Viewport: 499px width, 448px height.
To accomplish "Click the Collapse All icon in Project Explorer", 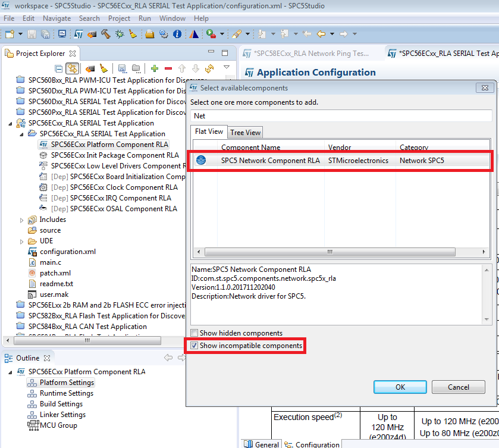I will click(58, 68).
